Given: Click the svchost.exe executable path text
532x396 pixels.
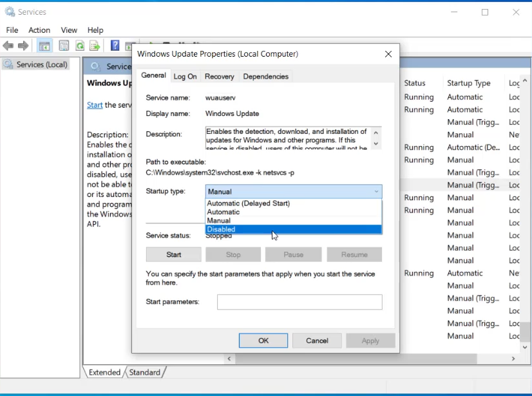Looking at the screenshot, I should (x=220, y=173).
